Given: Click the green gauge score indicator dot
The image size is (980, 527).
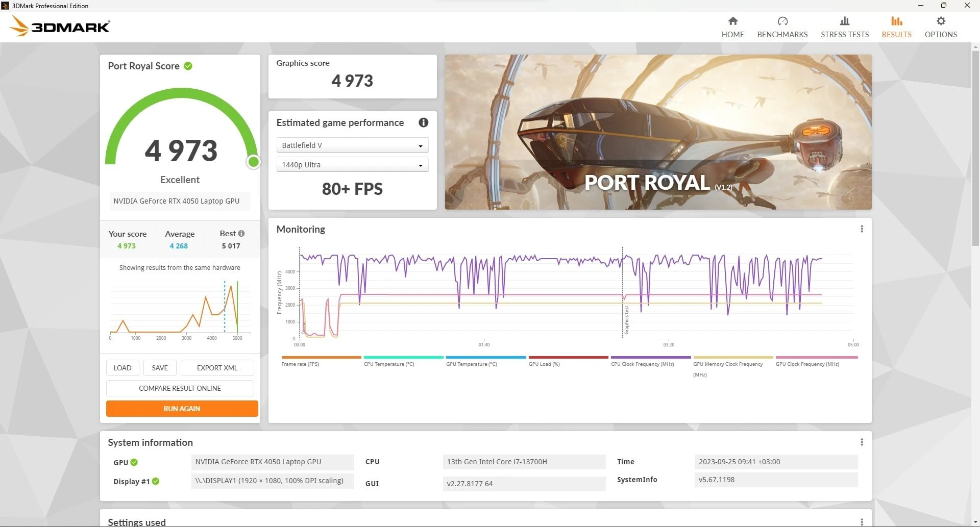Looking at the screenshot, I should pyautogui.click(x=253, y=162).
